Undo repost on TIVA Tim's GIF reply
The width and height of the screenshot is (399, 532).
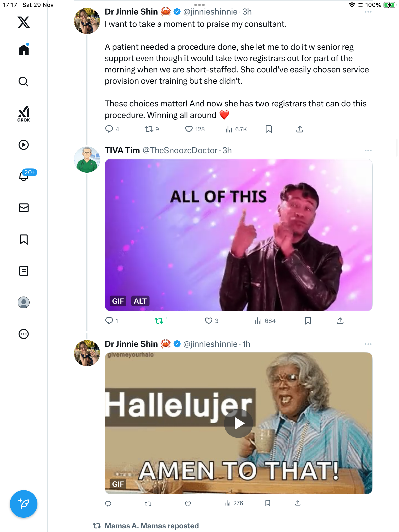click(x=159, y=321)
